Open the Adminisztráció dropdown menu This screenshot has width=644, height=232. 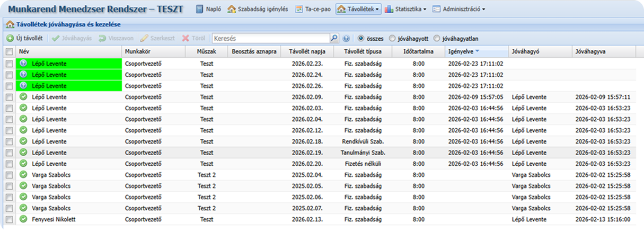pos(458,9)
